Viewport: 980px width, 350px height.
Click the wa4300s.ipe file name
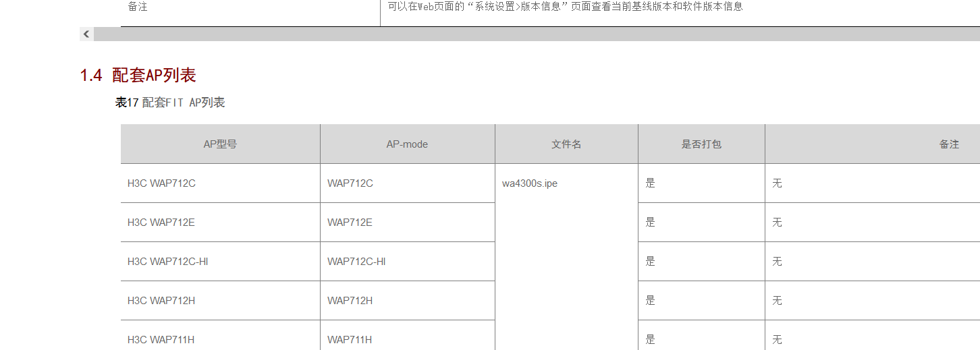coord(530,183)
